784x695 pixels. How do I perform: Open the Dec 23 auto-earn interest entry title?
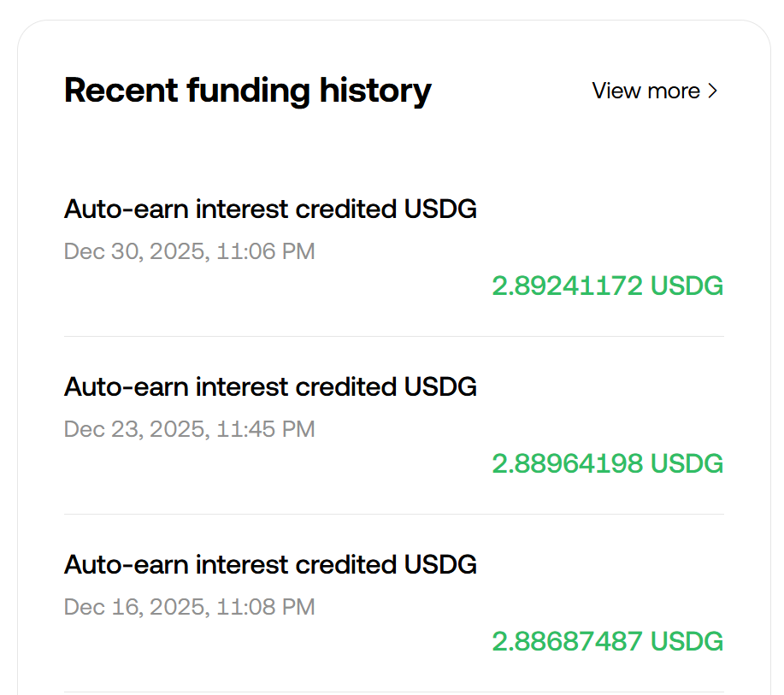(270, 386)
